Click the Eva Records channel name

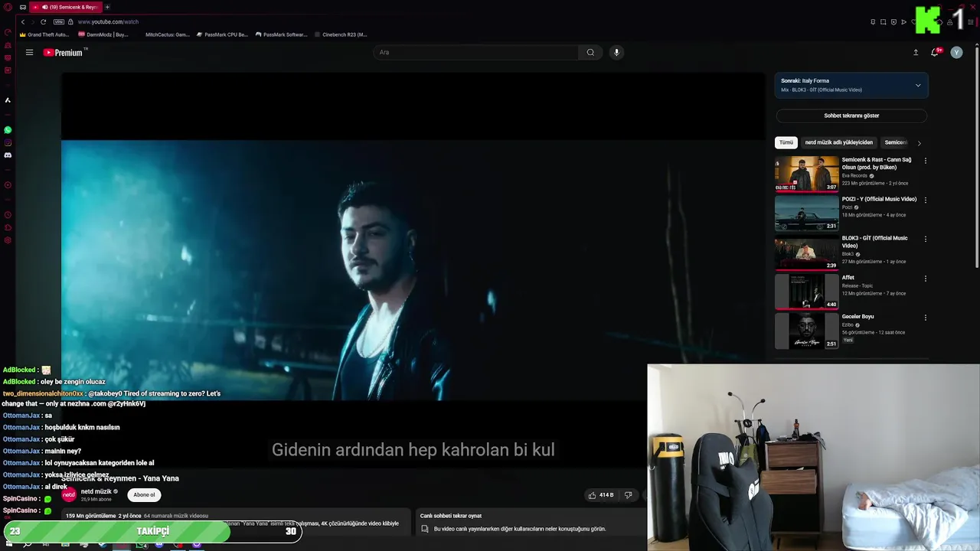[854, 175]
